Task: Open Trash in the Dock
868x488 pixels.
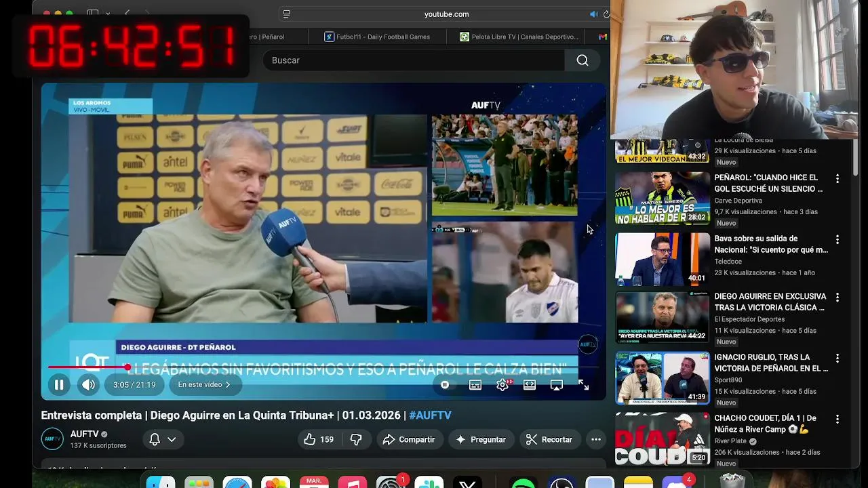Action: [x=732, y=481]
